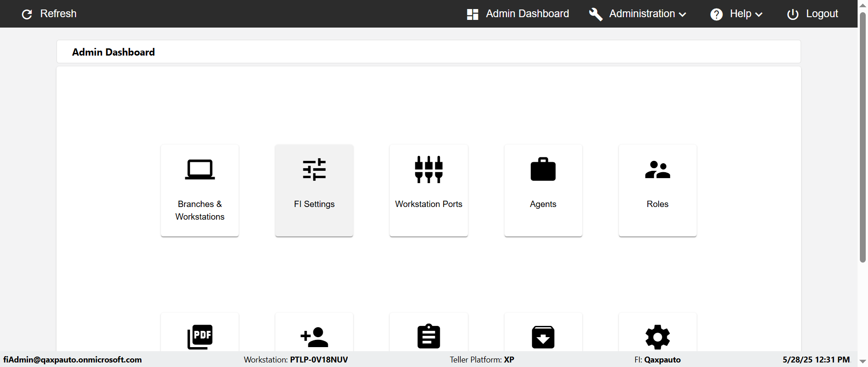Click the Admin Dashboard grid icon
This screenshot has height=367, width=868.
472,14
